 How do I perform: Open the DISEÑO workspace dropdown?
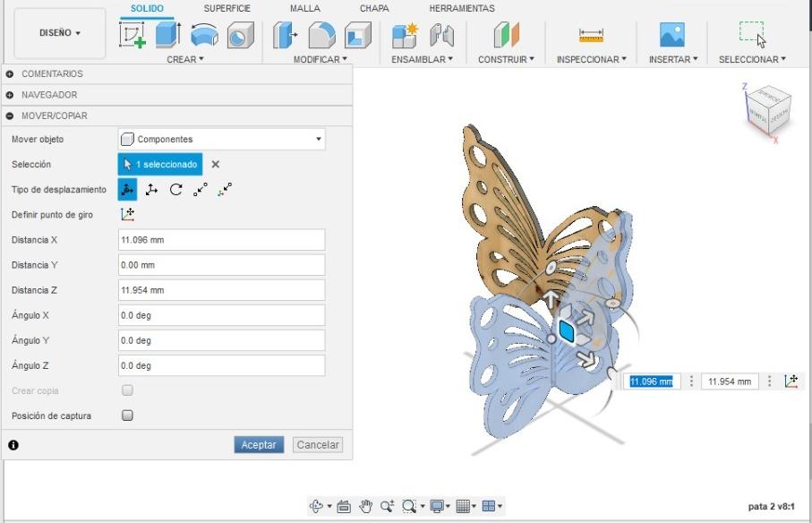[x=60, y=33]
